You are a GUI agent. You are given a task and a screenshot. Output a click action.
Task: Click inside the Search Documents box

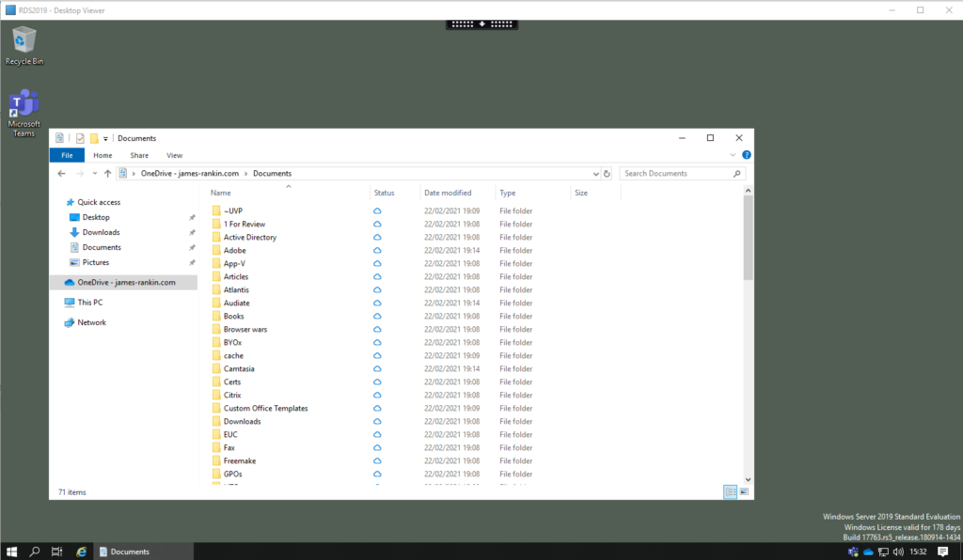(x=675, y=174)
